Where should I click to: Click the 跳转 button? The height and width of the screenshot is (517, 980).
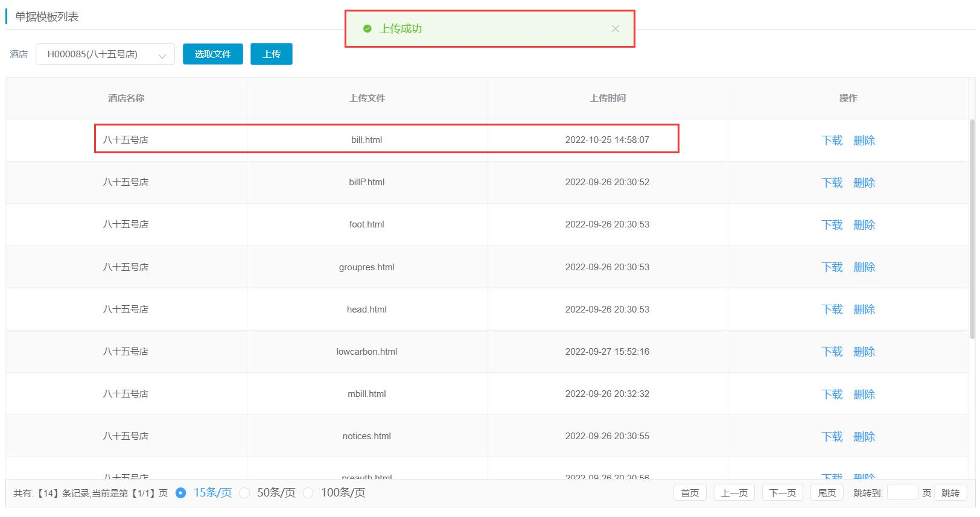point(950,493)
